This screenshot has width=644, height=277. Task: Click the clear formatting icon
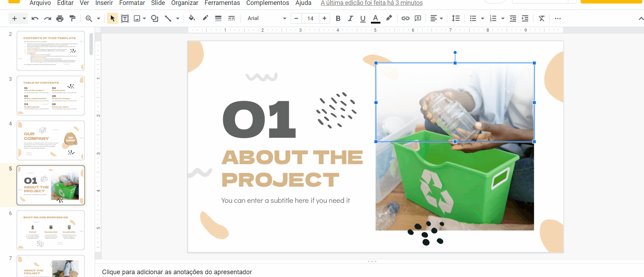pos(542,18)
